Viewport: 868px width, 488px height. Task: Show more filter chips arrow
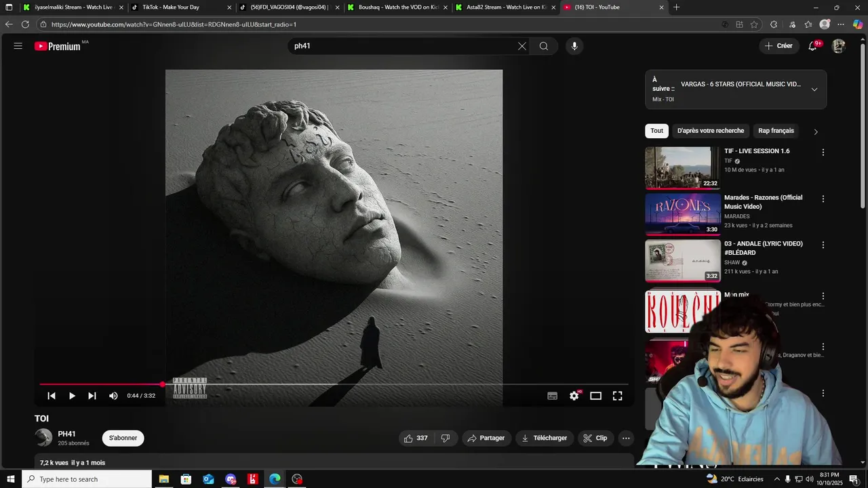pos(816,131)
